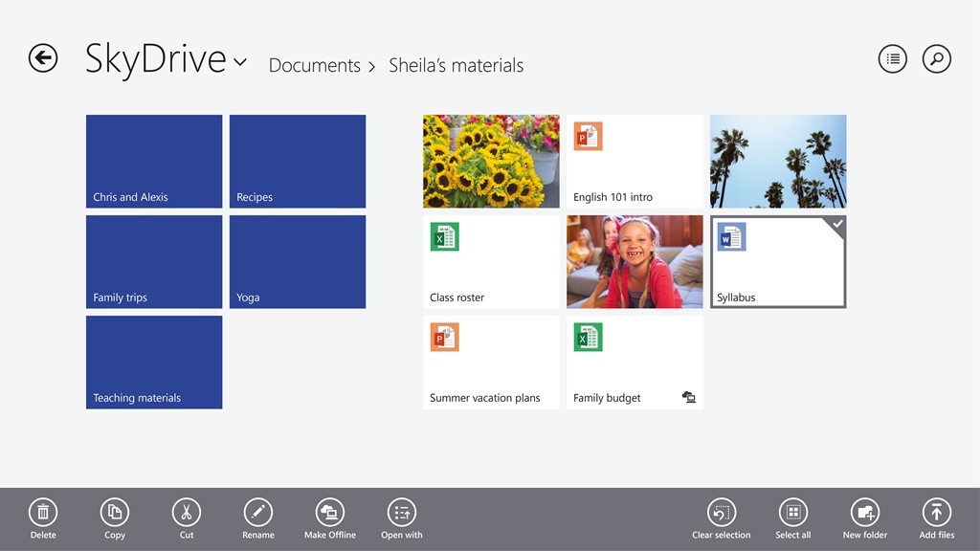Viewport: 980px width, 551px height.
Task: Click the offline availability icon on Family budget
Action: point(689,397)
